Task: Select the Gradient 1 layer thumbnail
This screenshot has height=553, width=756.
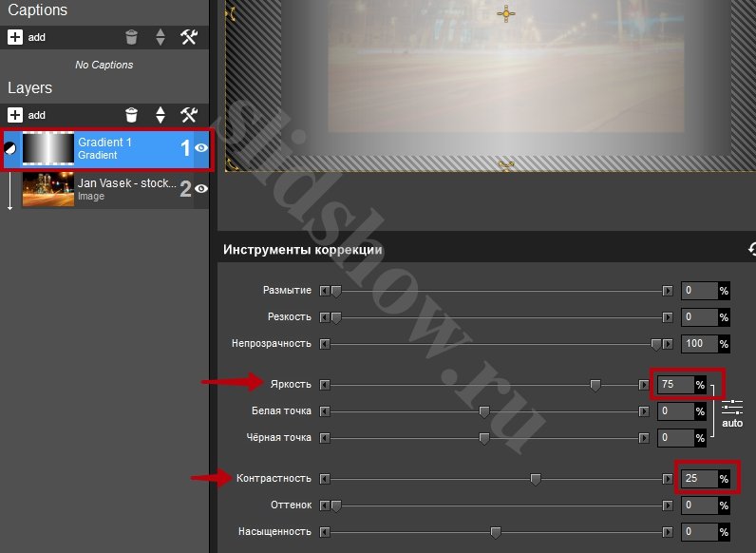Action: (x=48, y=148)
